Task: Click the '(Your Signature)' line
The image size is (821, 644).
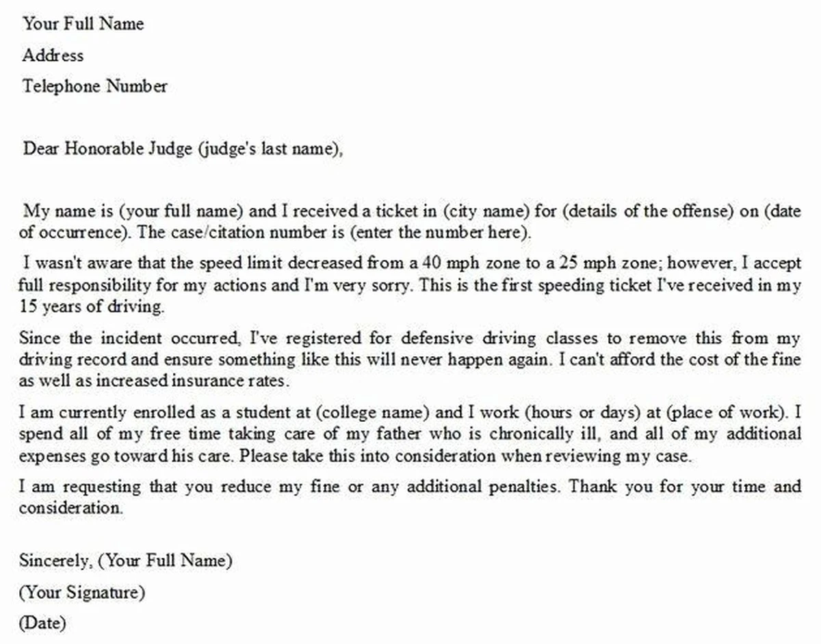Action: point(82,593)
